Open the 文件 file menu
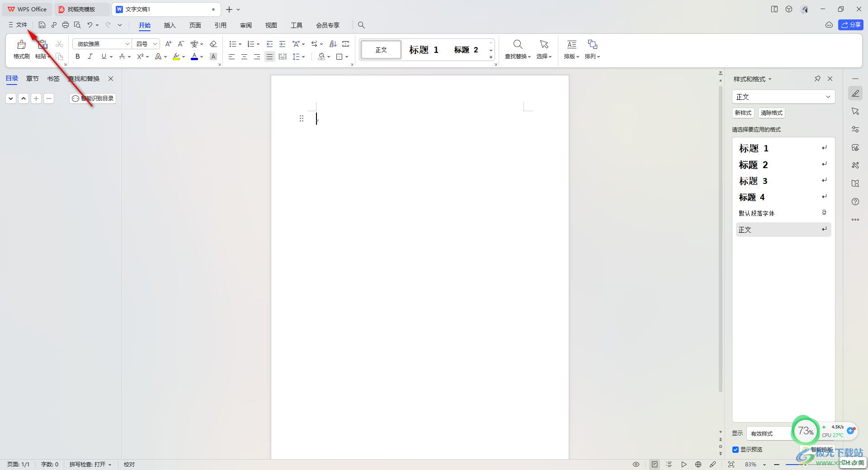 (18, 25)
